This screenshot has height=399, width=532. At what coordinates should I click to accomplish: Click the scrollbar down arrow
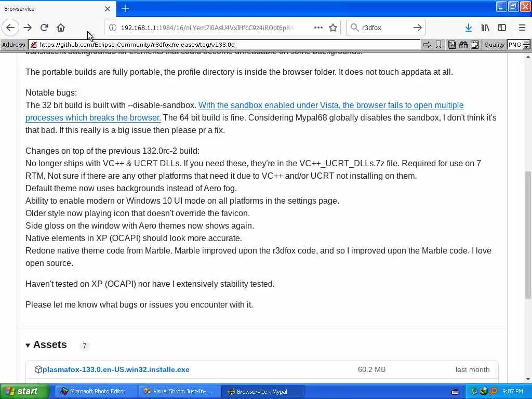tap(528, 379)
